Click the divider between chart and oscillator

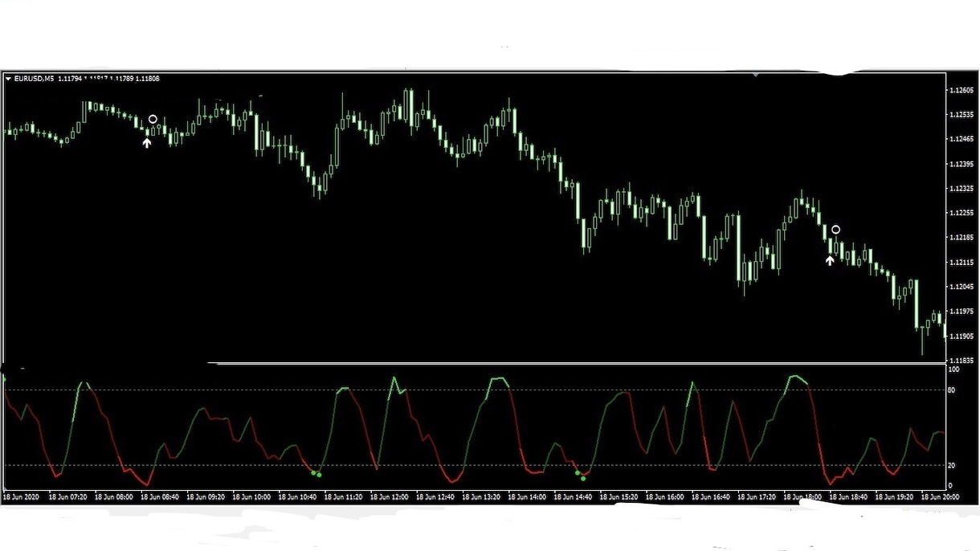[x=474, y=364]
